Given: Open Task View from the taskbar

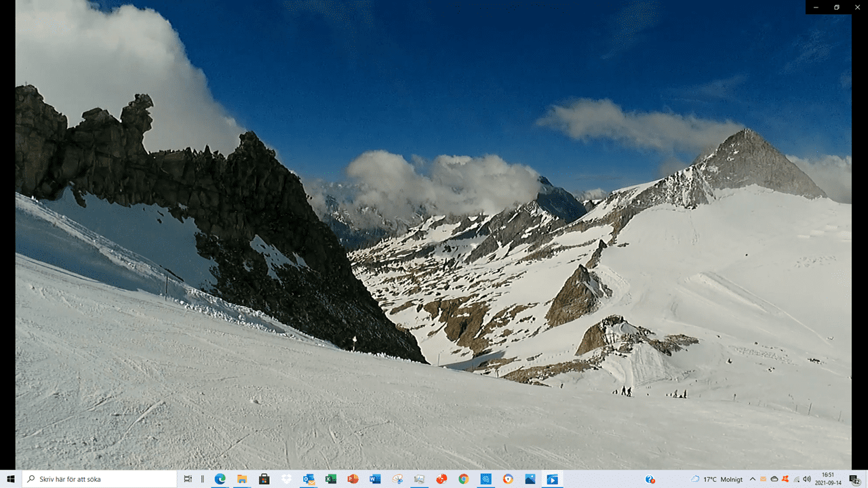Looking at the screenshot, I should (188, 479).
